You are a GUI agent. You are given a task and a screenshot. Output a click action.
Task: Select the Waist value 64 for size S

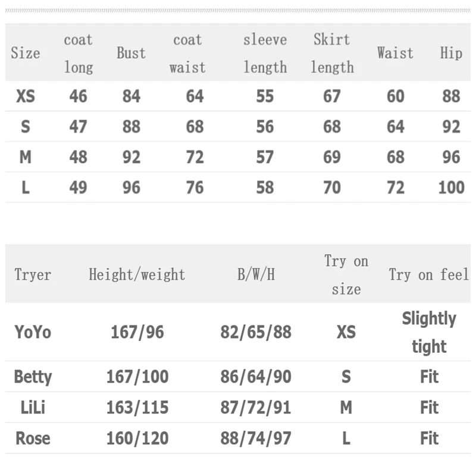(x=395, y=127)
